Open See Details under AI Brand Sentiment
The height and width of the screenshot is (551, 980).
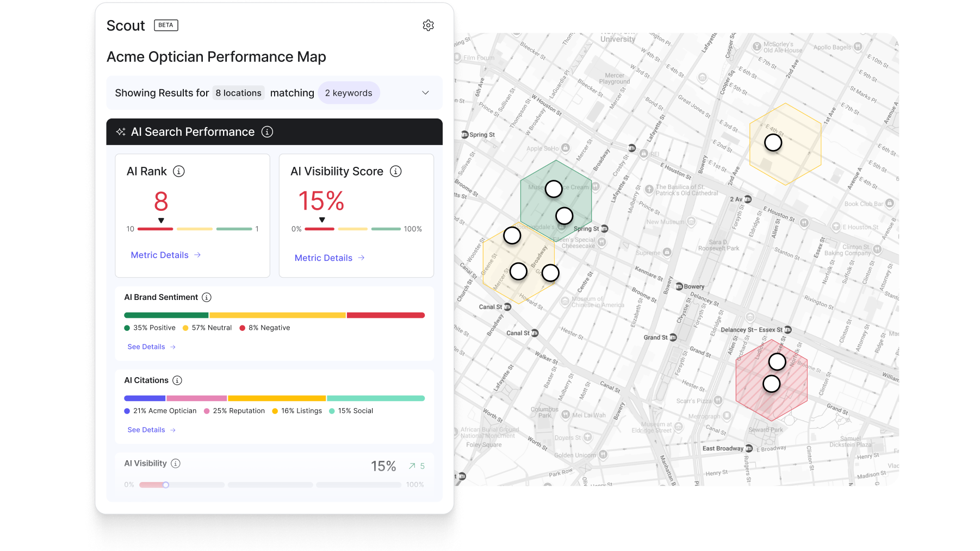coord(151,347)
